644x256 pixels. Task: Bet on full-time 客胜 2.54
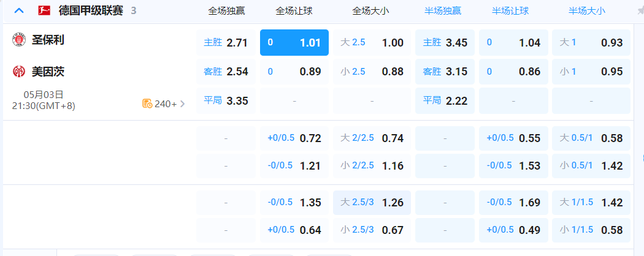226,72
